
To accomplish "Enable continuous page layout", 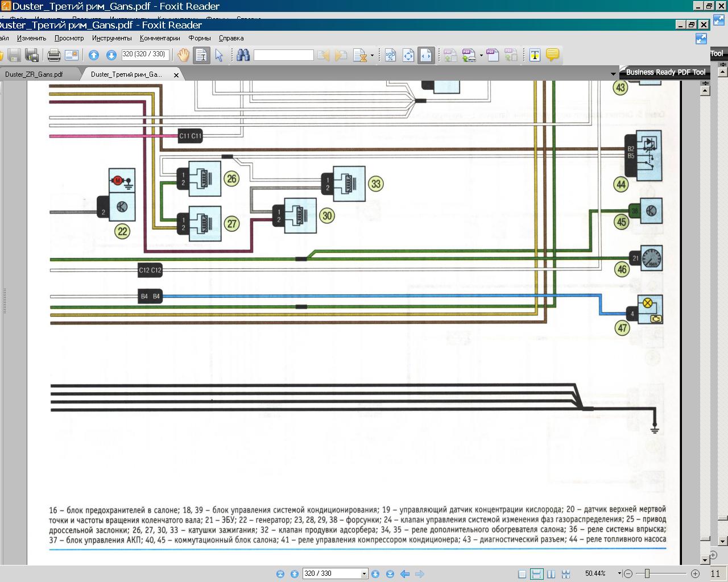I will click(536, 574).
